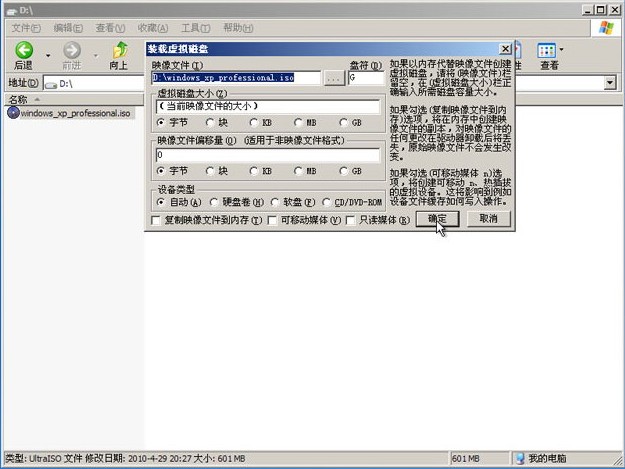Viewport: 625px width, 469px height.
Task: Enable 复制映像文件到内存 checkbox
Action: (155, 219)
